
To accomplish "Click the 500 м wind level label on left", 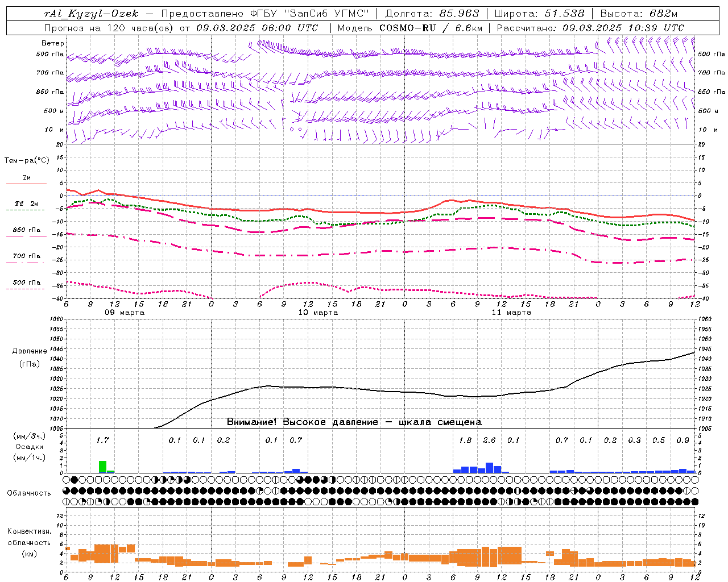I will pos(54,111).
